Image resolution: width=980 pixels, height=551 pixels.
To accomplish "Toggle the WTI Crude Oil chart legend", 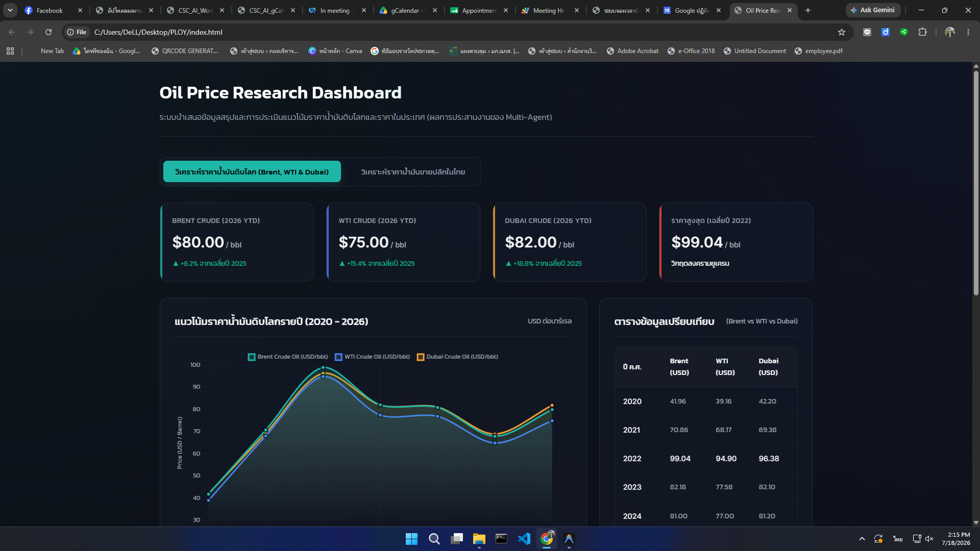I will tap(373, 357).
